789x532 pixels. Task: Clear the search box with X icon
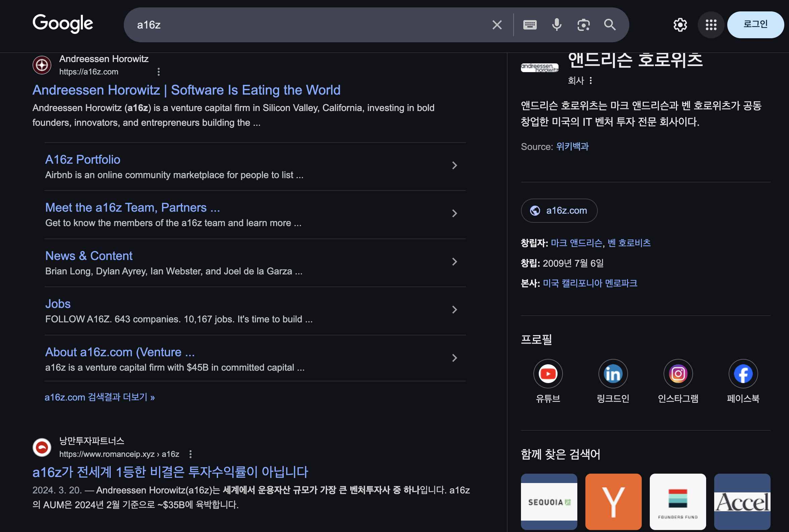click(x=497, y=25)
